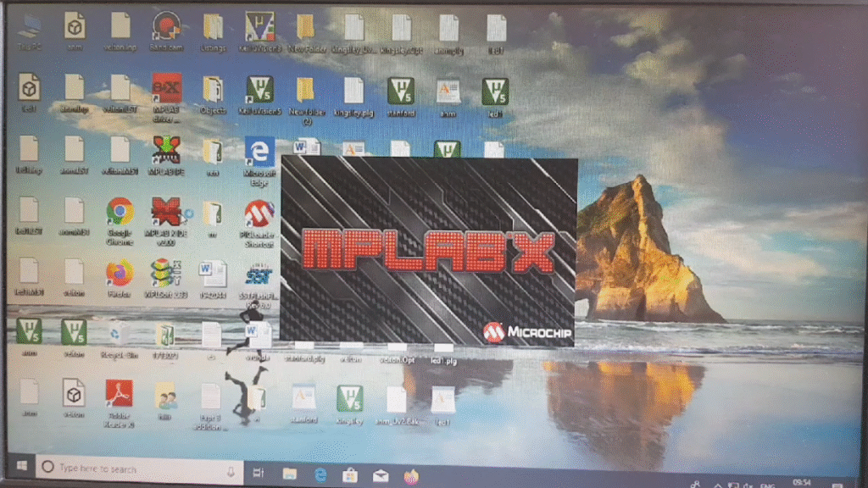Switch to Firefox on the taskbar
The width and height of the screenshot is (868, 488).
411,476
